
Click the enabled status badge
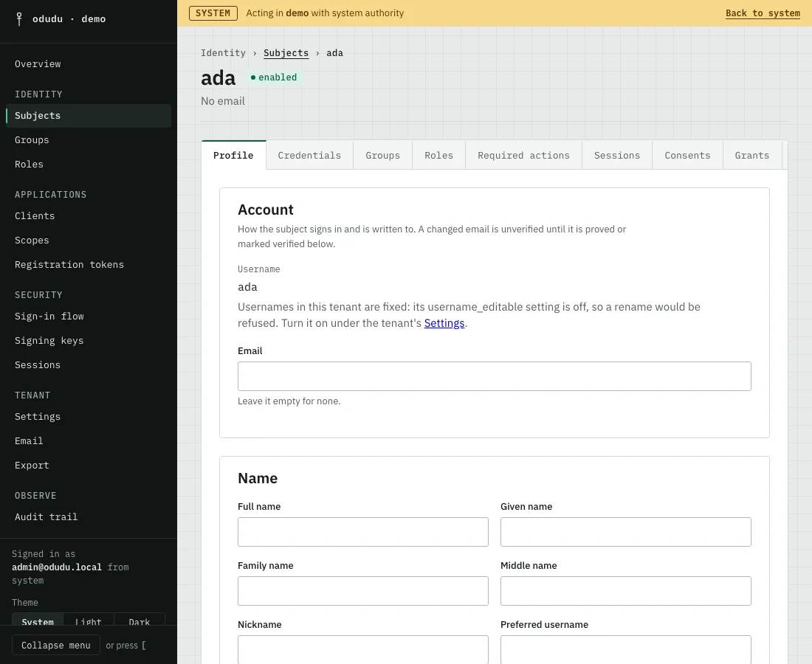(x=273, y=77)
